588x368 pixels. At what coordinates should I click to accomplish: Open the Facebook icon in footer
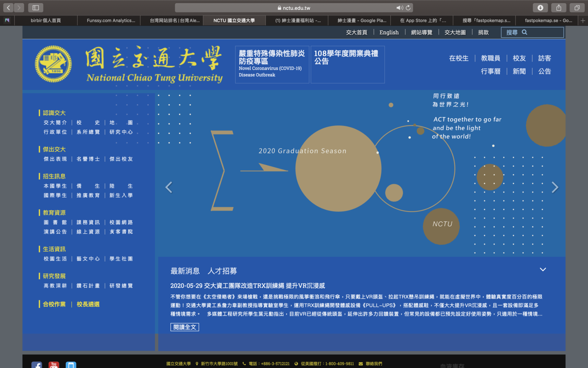coord(37,365)
